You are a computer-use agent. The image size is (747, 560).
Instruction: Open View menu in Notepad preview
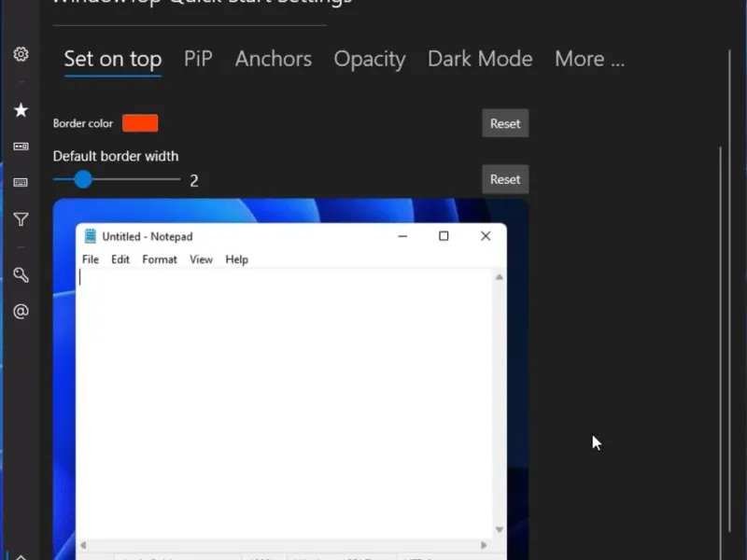pyautogui.click(x=201, y=259)
